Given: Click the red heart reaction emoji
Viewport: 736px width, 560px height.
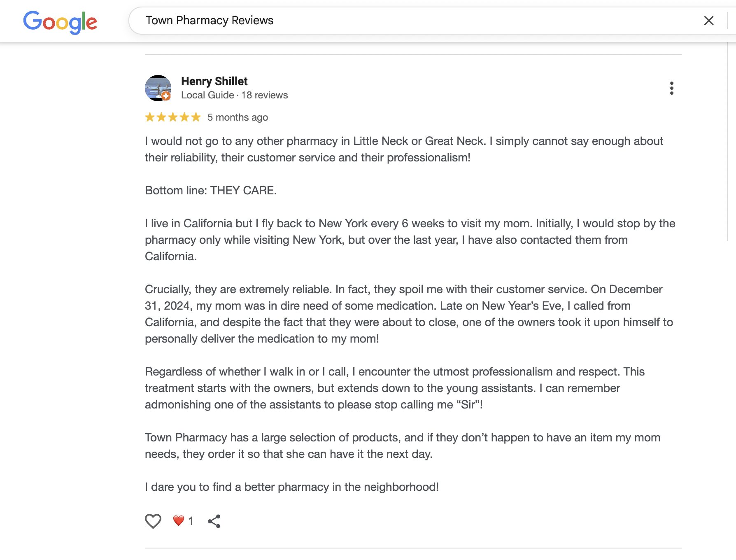Looking at the screenshot, I should point(178,521).
